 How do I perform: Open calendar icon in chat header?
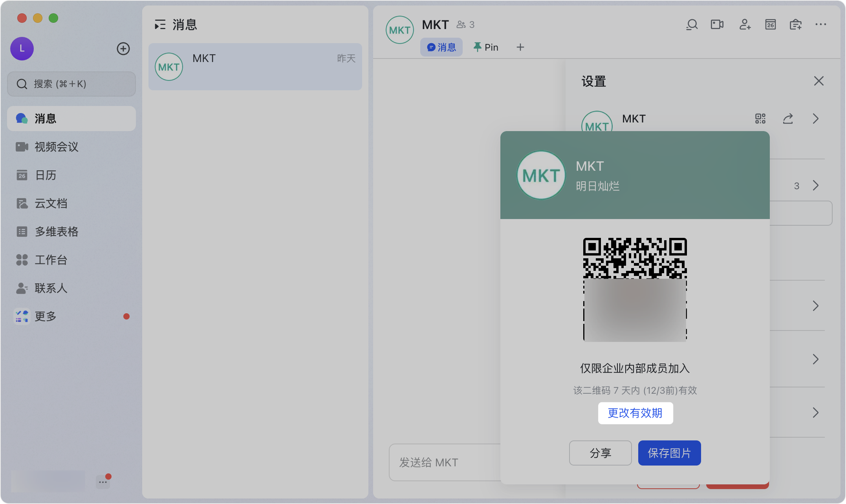pyautogui.click(x=771, y=25)
